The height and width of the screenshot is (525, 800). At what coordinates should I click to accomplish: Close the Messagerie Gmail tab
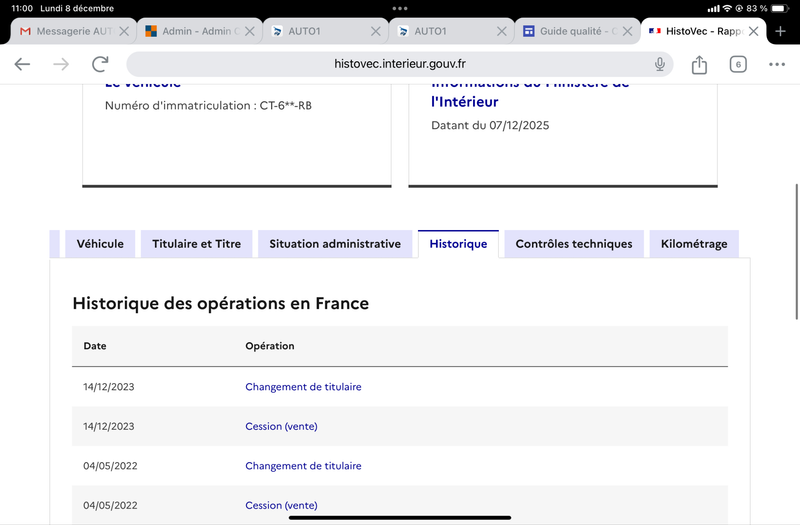click(x=124, y=31)
